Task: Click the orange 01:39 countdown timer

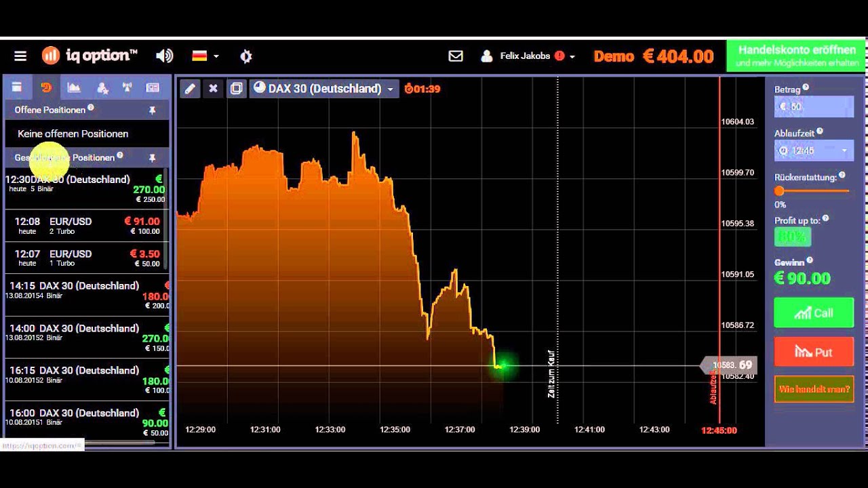Action: 422,89
